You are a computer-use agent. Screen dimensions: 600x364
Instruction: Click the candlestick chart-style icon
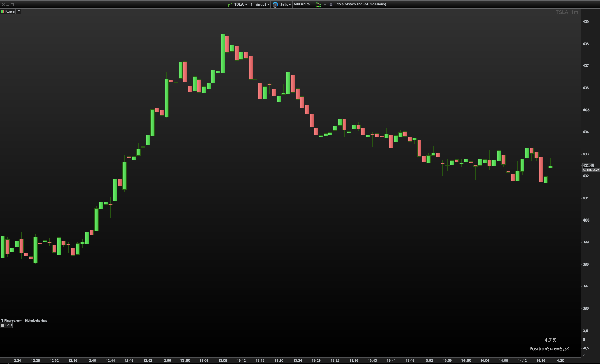[230, 4]
